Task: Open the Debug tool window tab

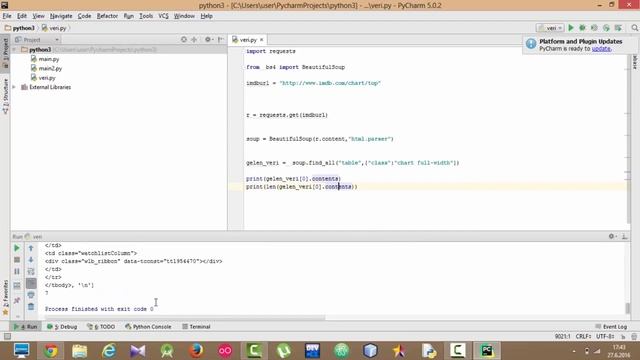Action: click(x=62, y=327)
